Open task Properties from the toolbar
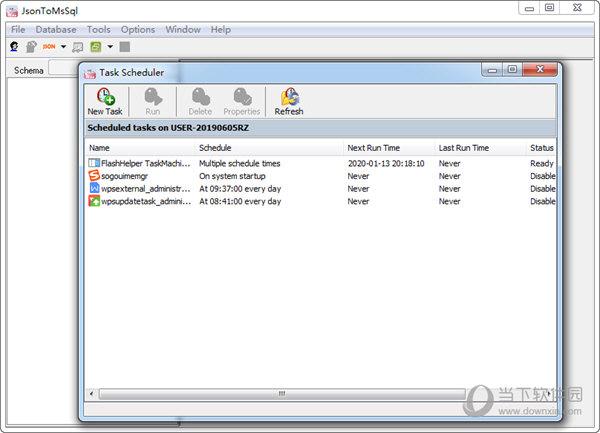This screenshot has height=433, width=600. [x=242, y=101]
